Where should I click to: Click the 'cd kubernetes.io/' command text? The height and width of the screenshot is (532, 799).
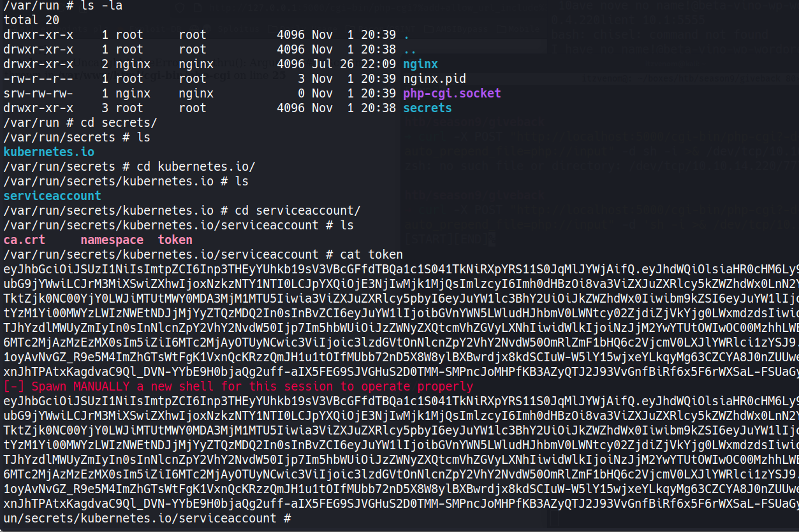click(x=196, y=167)
